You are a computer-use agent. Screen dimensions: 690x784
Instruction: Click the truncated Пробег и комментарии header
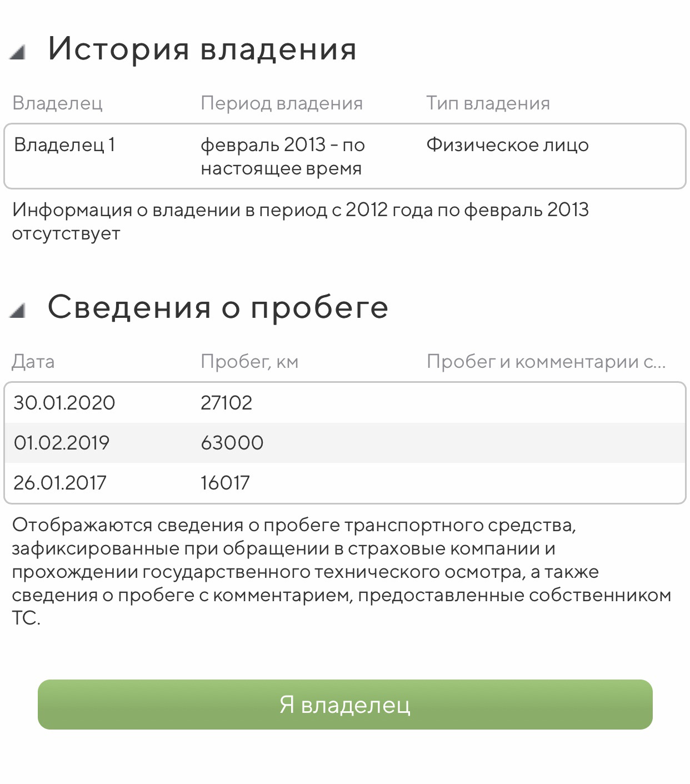coord(546,362)
